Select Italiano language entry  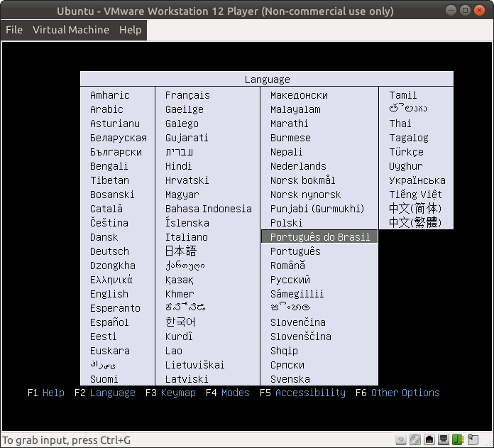pos(187,237)
